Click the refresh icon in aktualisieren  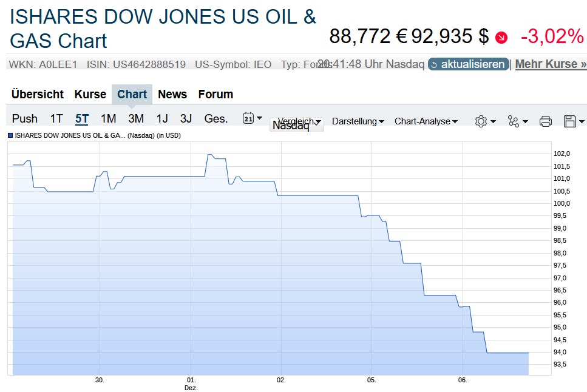(434, 64)
